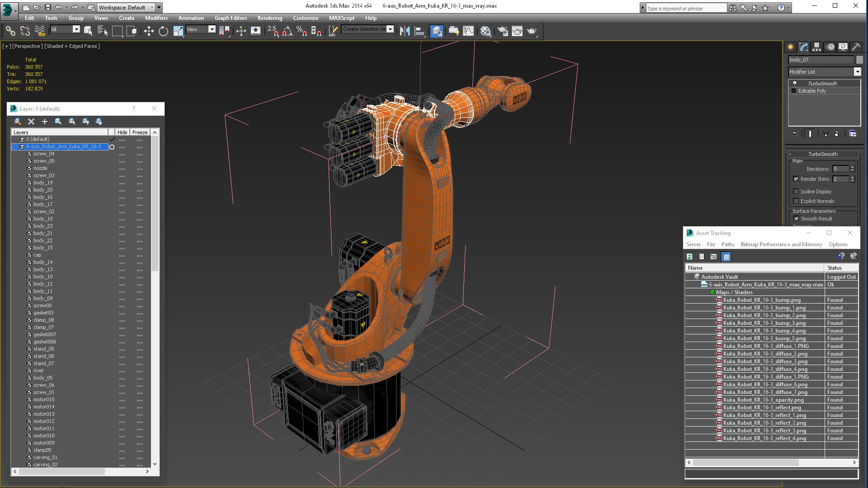
Task: Open the Render Setup icon
Action: pos(503,31)
